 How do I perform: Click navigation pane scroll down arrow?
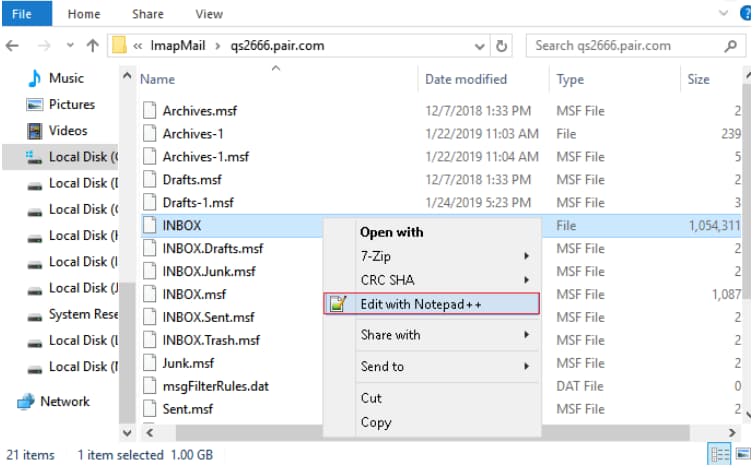pyautogui.click(x=127, y=433)
